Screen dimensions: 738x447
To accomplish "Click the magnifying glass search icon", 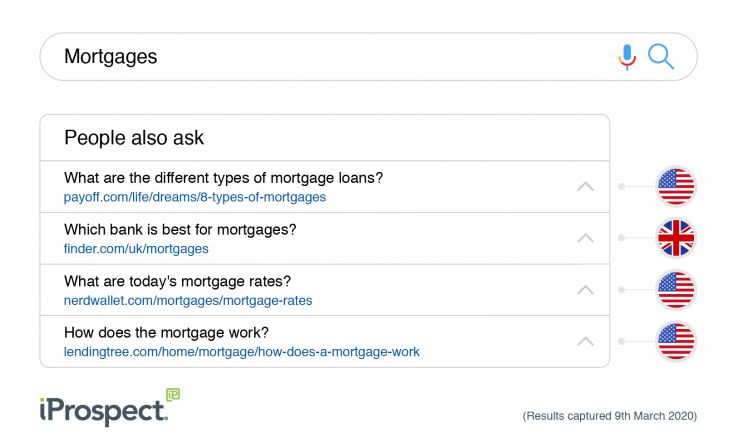I will (661, 57).
